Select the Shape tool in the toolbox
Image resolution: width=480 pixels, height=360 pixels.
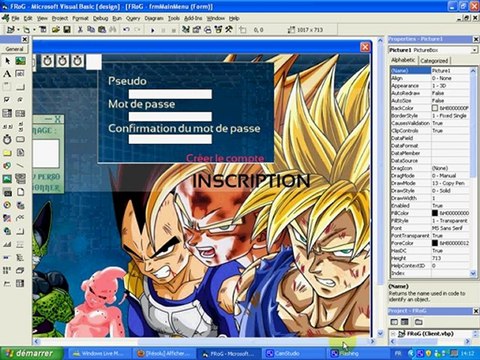7,166
